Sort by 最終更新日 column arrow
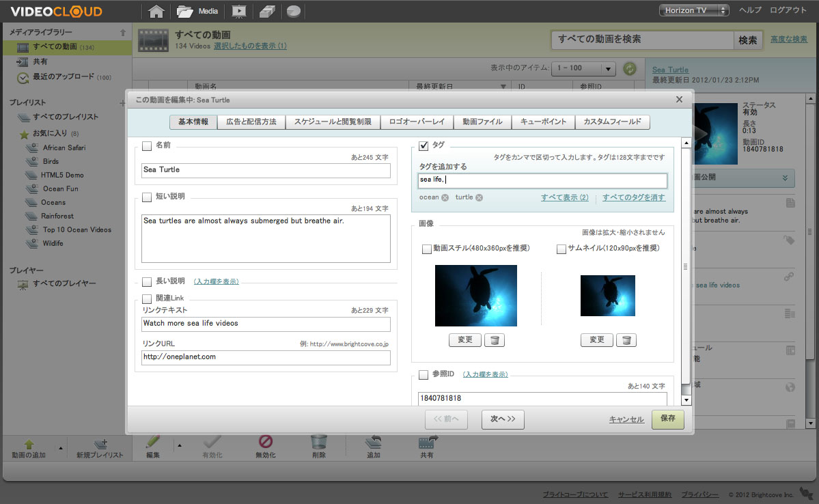 [503, 87]
